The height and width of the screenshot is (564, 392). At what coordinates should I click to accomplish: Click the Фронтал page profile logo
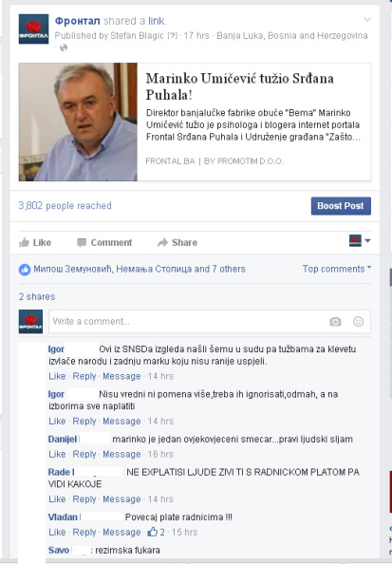pos(33,28)
